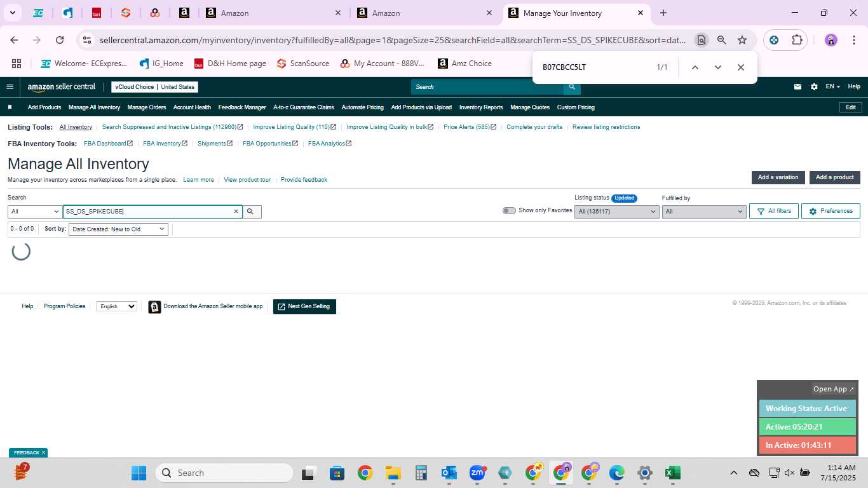Screen dimensions: 868x488
Task: Click the bookmark flag icon in navigation bar
Action: 10,107
